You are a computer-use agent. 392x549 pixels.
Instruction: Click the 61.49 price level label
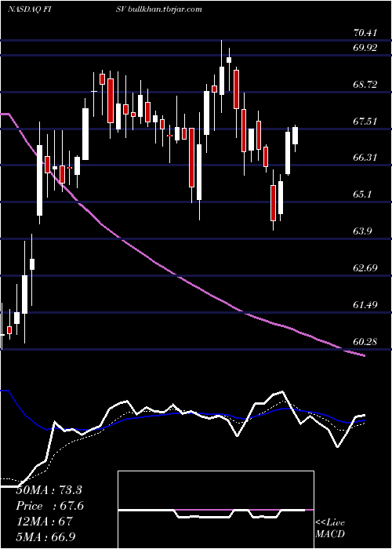click(365, 305)
